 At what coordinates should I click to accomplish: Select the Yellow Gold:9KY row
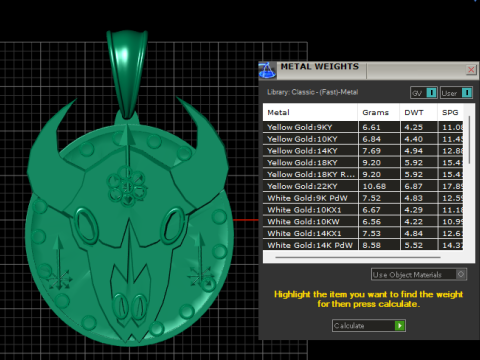pyautogui.click(x=363, y=127)
